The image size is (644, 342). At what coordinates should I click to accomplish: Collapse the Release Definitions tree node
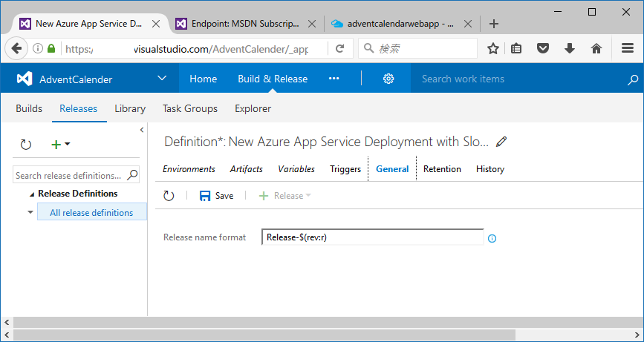[32, 194]
